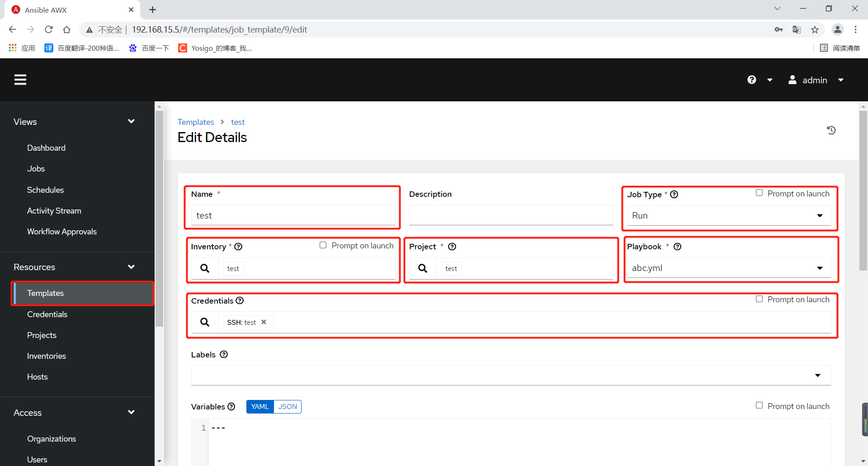Open Projects in sidebar
The width and height of the screenshot is (868, 466).
point(42,335)
